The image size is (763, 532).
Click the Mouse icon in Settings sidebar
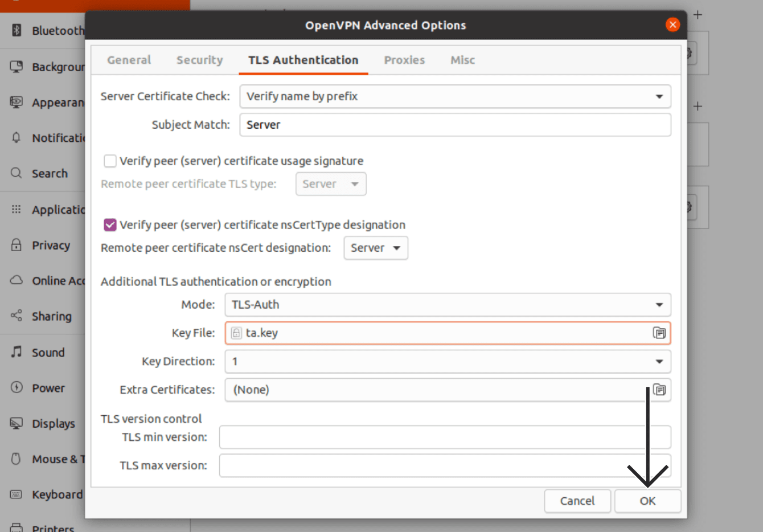point(17,459)
